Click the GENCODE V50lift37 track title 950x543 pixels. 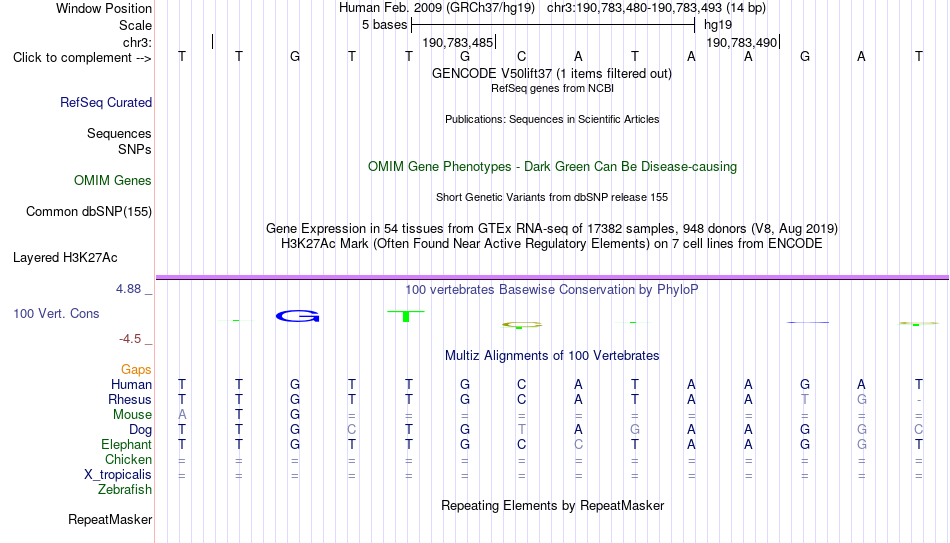coord(551,73)
